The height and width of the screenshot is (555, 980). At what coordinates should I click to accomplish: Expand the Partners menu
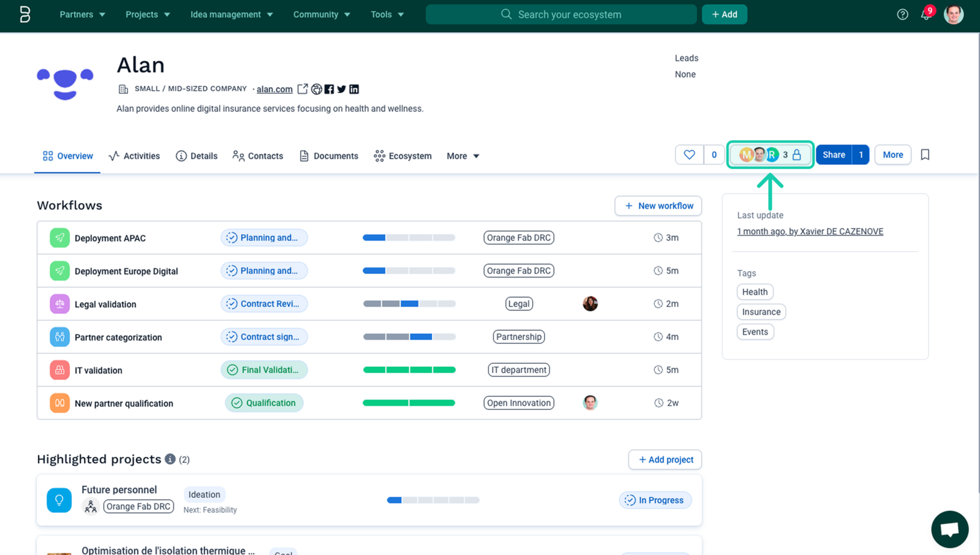82,14
